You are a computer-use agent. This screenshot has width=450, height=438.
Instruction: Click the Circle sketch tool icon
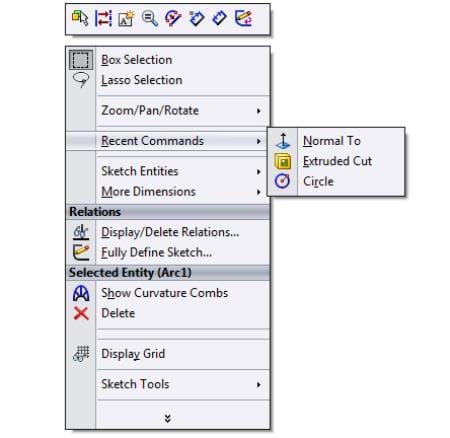click(x=283, y=181)
